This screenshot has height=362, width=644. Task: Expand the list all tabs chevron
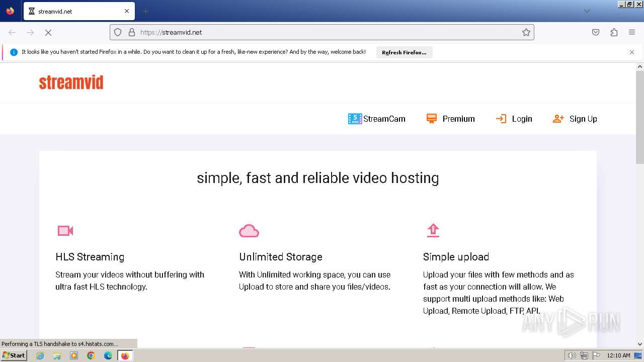(587, 11)
